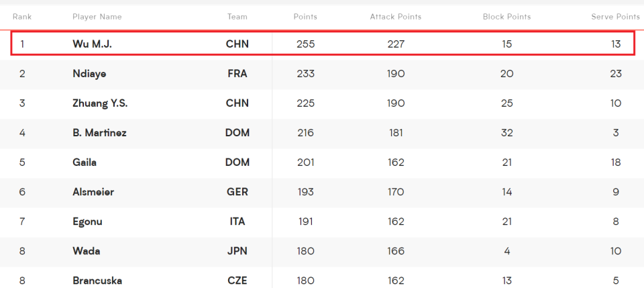This screenshot has width=644, height=288.
Task: Click FRA team label for Ndiaye
Action: click(237, 74)
